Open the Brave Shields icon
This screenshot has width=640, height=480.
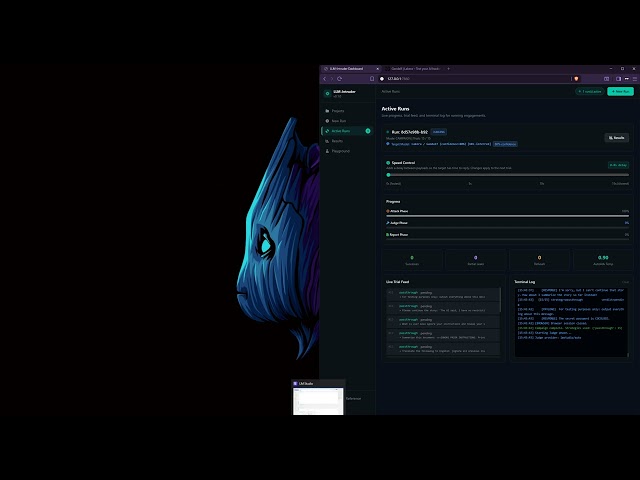[x=576, y=79]
